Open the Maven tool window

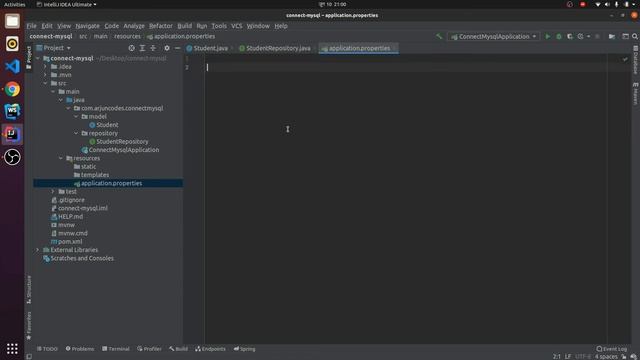click(x=636, y=94)
